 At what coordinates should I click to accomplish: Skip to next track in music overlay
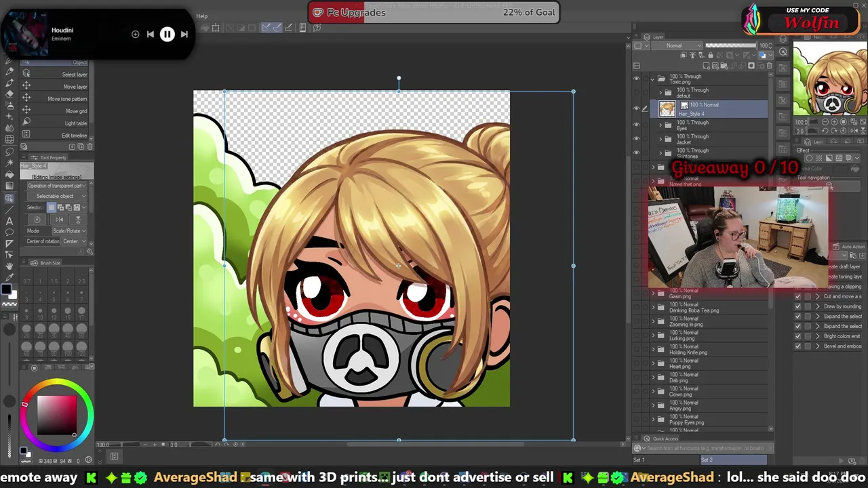tap(184, 34)
